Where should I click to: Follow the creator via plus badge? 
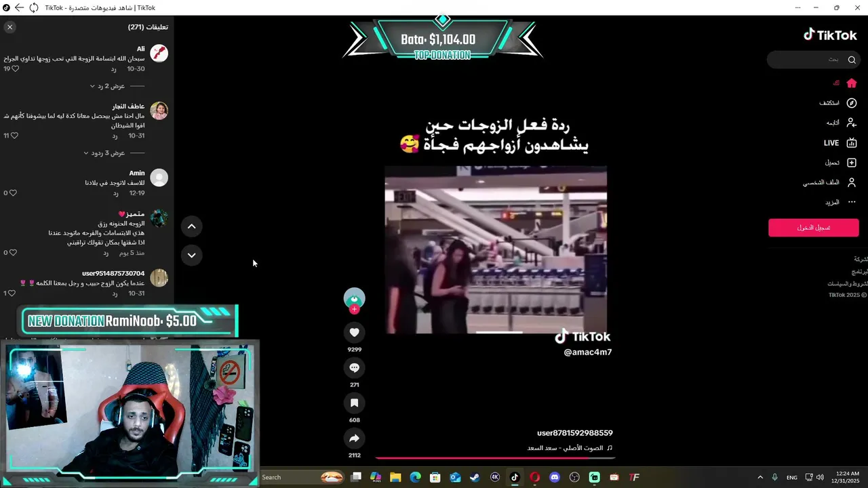[x=354, y=310]
